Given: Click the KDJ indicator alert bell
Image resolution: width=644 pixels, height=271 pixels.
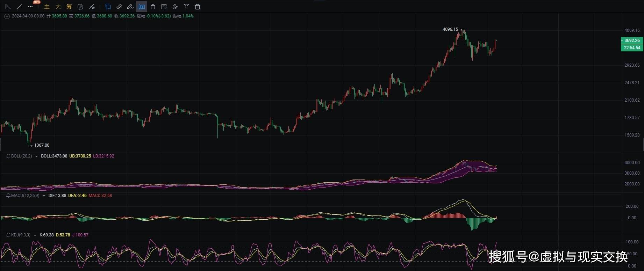Looking at the screenshot, I should coord(8,235).
